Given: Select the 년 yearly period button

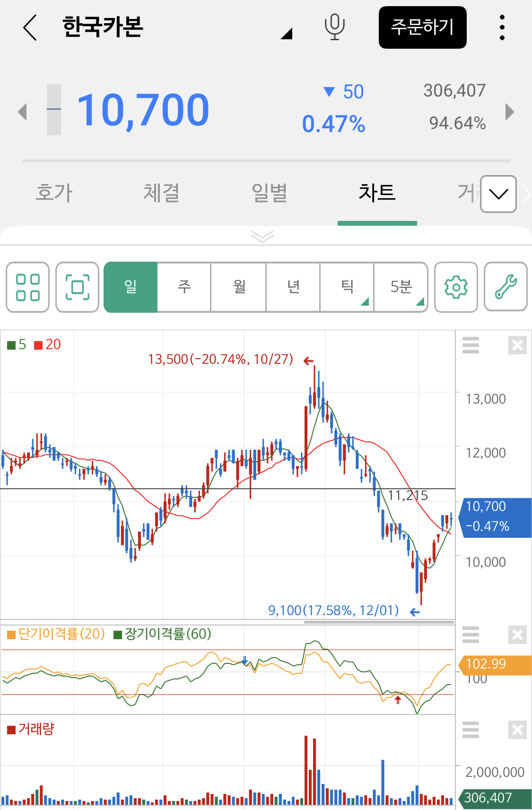Looking at the screenshot, I should pos(293,287).
